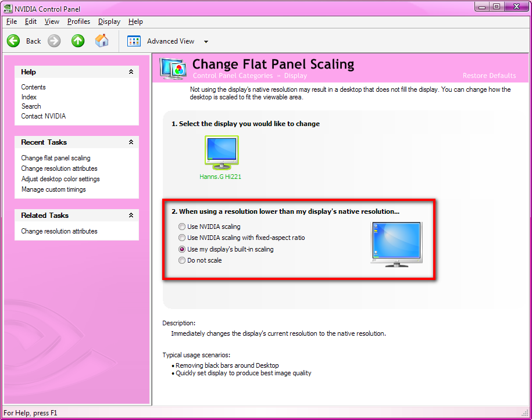532x420 pixels.
Task: Select Use my display's built-in scaling
Action: pos(182,249)
